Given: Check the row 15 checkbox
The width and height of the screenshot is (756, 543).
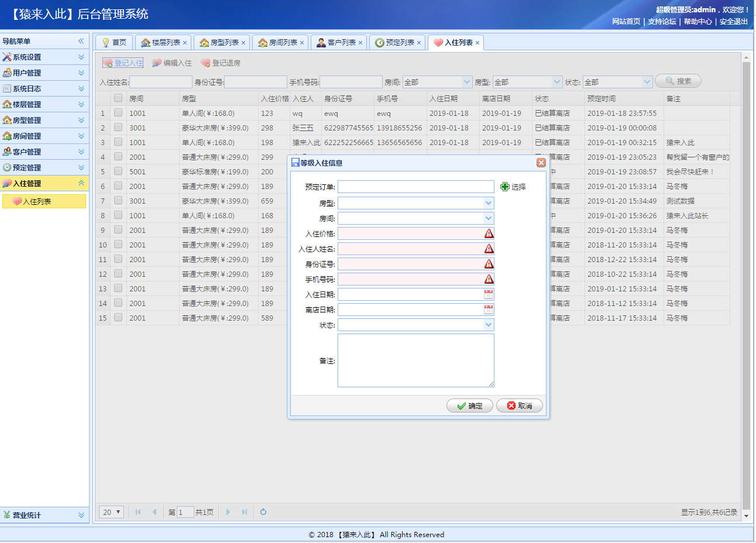Looking at the screenshot, I should pos(118,318).
